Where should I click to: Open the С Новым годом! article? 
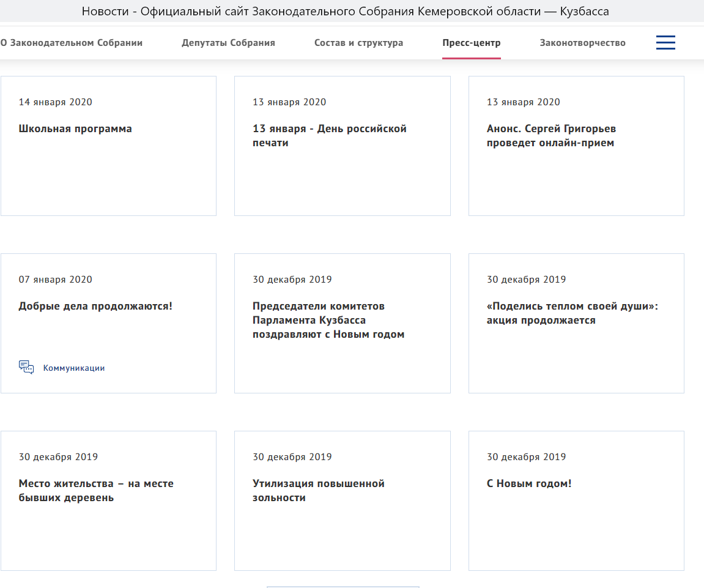(x=529, y=484)
